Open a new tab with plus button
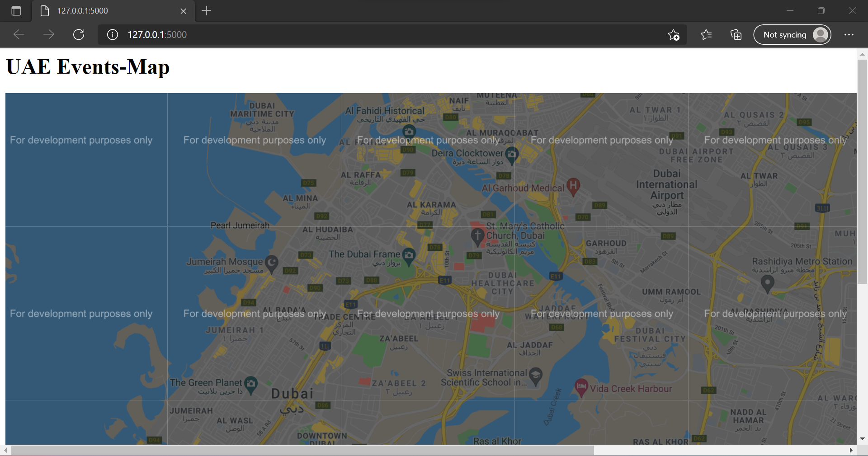This screenshot has width=868, height=456. click(207, 11)
